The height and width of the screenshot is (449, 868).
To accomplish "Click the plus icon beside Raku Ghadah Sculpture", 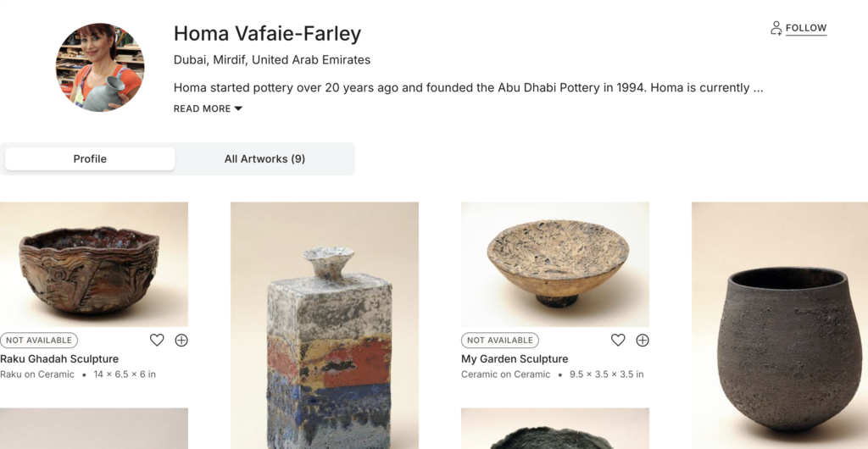I will tap(181, 341).
